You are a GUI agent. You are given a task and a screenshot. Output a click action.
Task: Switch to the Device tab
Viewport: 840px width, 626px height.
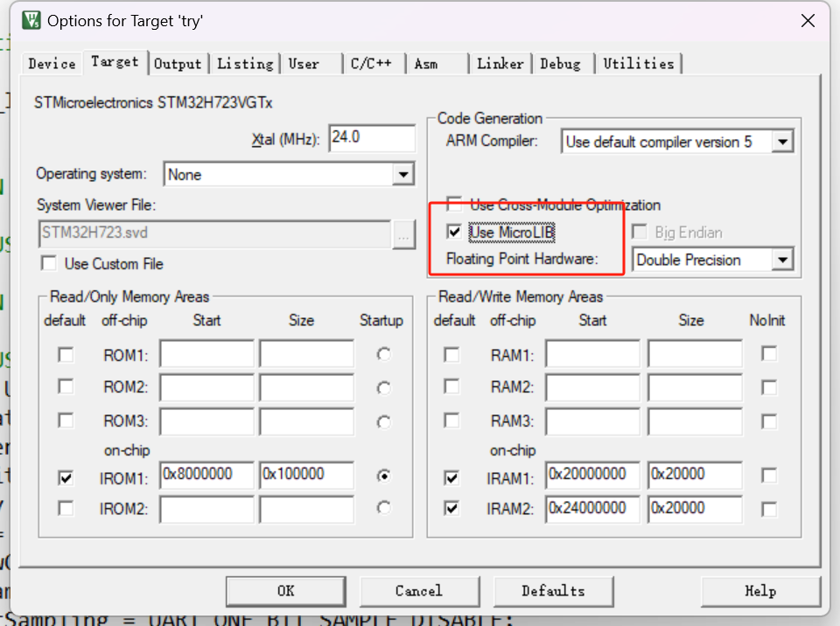pos(52,64)
